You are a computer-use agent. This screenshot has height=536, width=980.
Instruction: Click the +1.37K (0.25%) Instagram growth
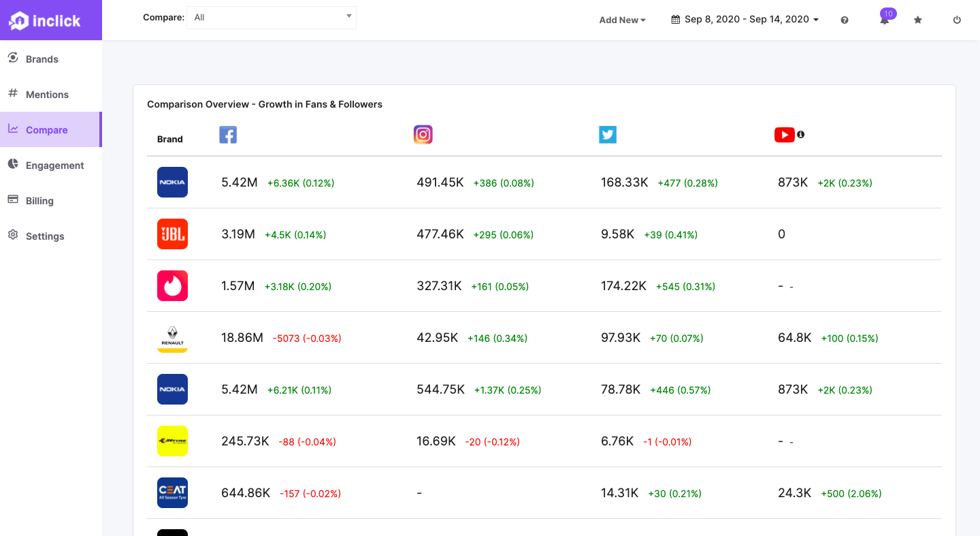pyautogui.click(x=508, y=390)
